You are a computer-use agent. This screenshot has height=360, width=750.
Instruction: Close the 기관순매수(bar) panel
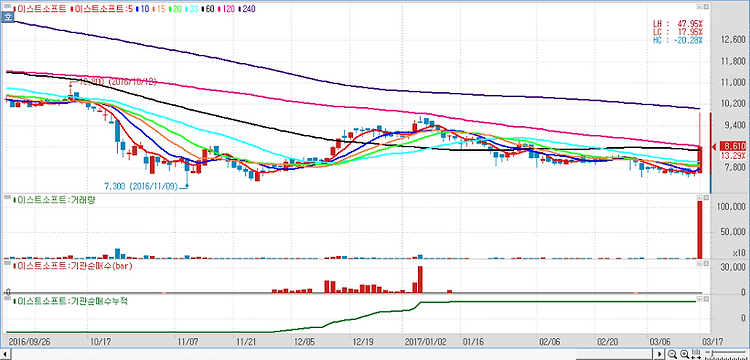coord(706,262)
